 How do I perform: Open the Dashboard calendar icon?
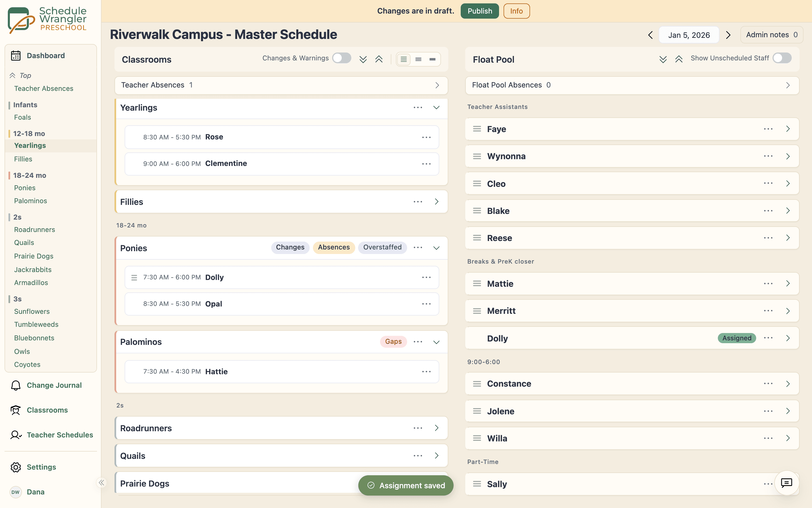[x=16, y=55]
